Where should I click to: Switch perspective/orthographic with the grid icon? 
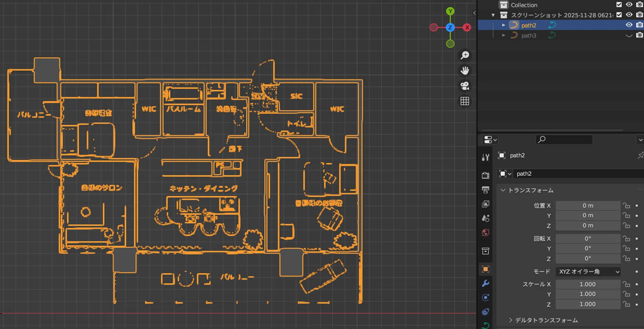(x=465, y=101)
